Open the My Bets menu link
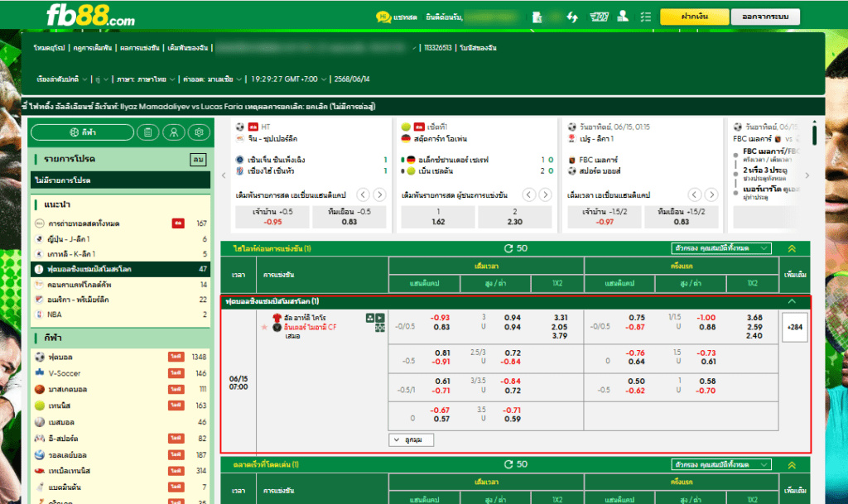Viewport: 848px width, 504px height. click(188, 48)
